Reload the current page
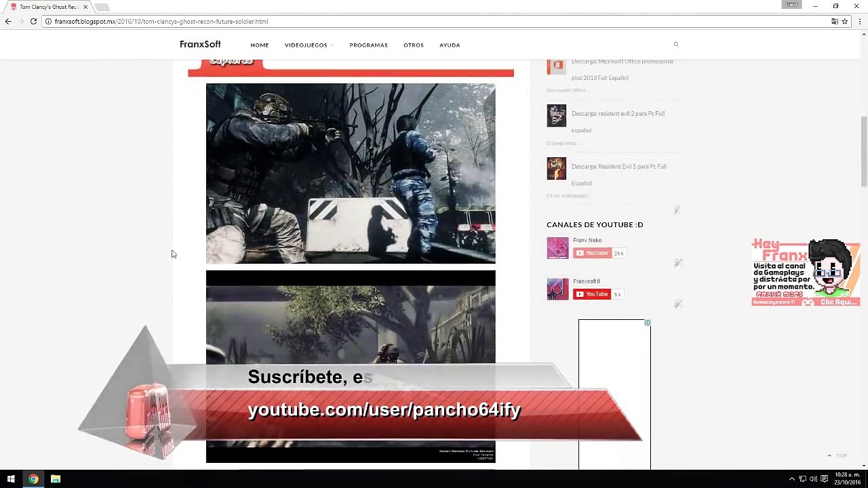Viewport: 868px width, 488px height. point(33,21)
